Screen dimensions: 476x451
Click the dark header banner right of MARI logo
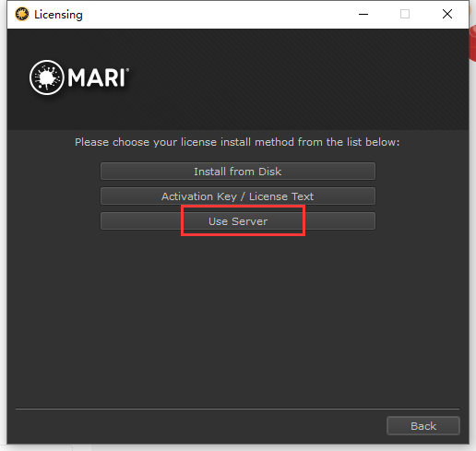(298, 79)
